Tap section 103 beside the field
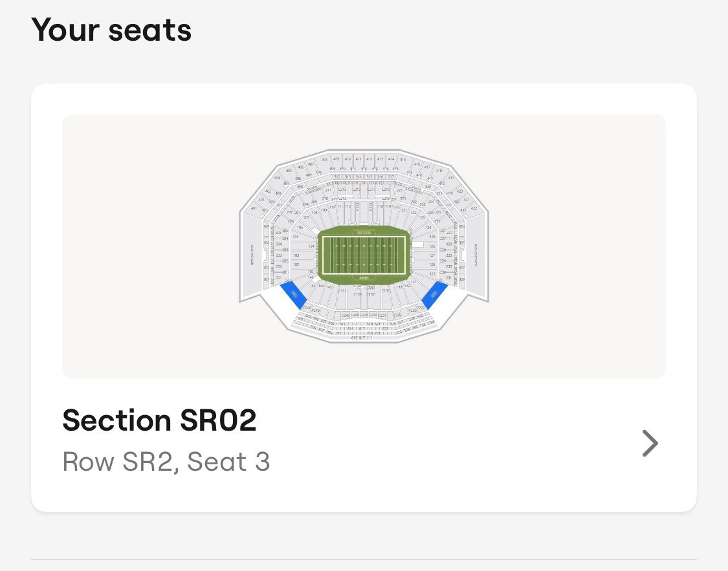This screenshot has width=728, height=571. click(x=296, y=255)
